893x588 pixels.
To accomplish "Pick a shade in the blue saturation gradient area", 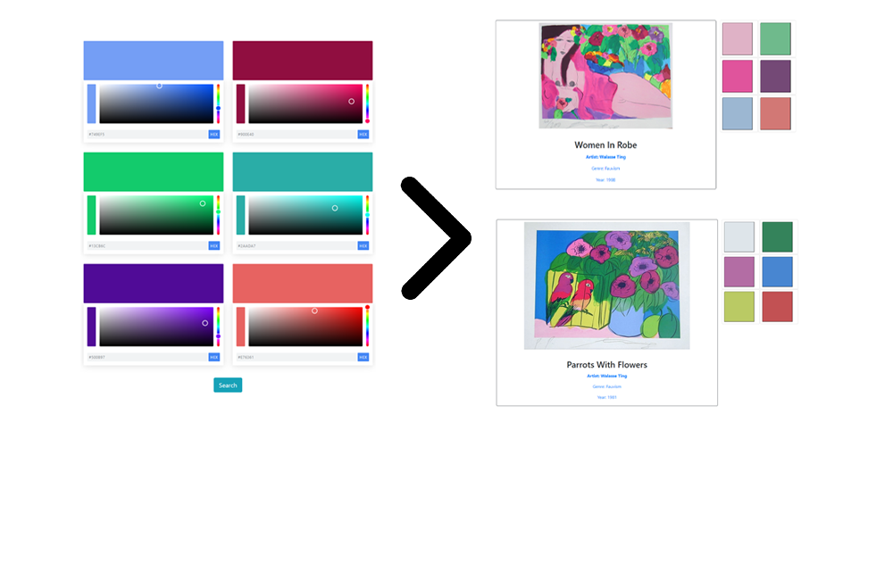I will [156, 104].
